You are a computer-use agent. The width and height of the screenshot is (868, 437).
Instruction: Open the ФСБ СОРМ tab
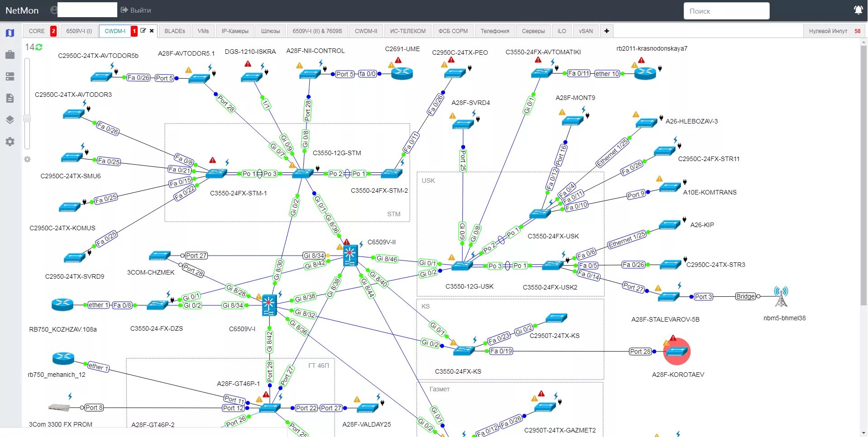453,31
